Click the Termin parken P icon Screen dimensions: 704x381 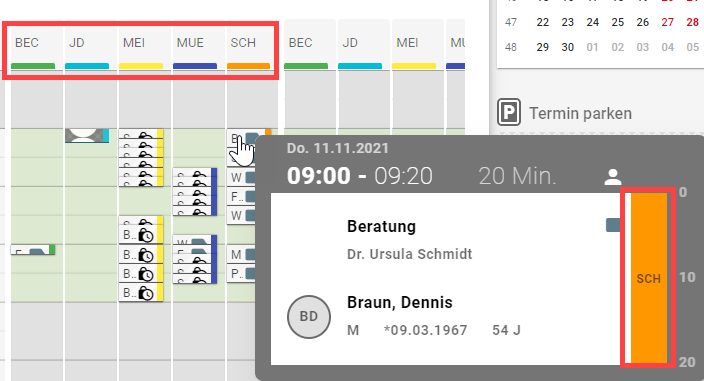tap(509, 112)
